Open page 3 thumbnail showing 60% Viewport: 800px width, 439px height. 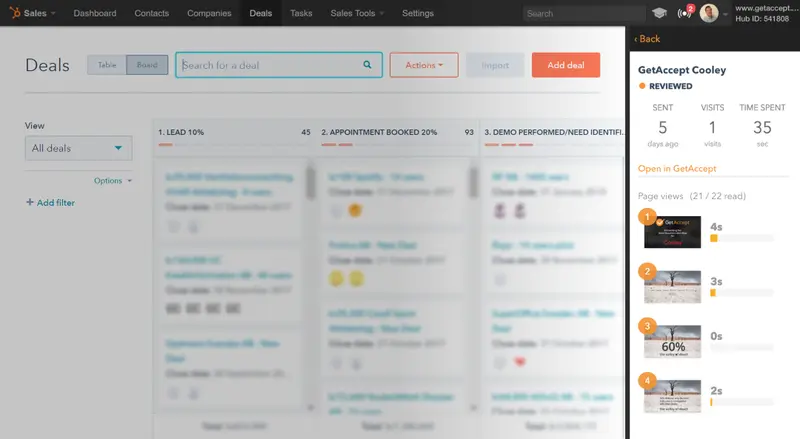tap(672, 342)
